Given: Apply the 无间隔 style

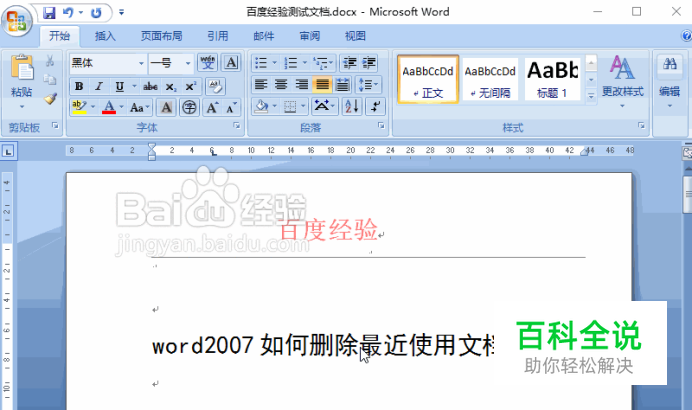Looking at the screenshot, I should pyautogui.click(x=490, y=79).
